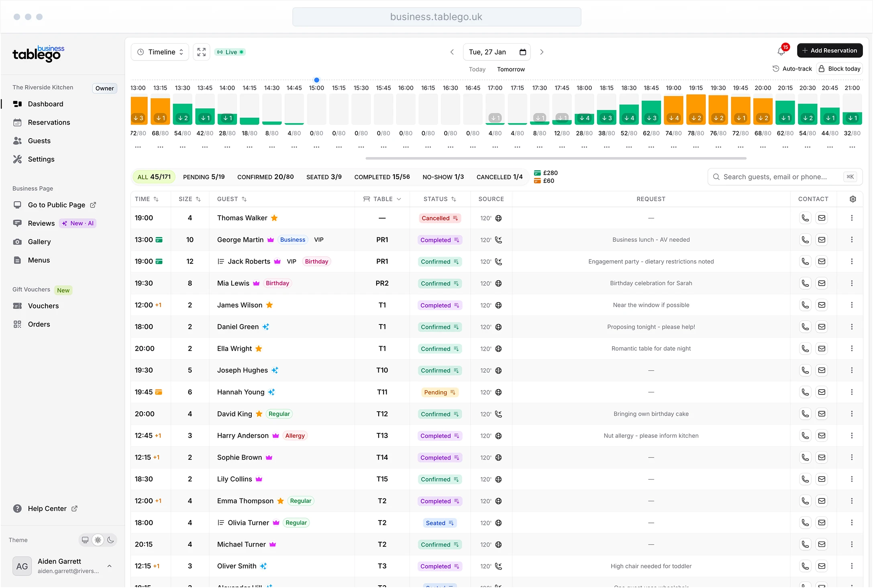Select Guests from the sidebar

pyautogui.click(x=39, y=141)
